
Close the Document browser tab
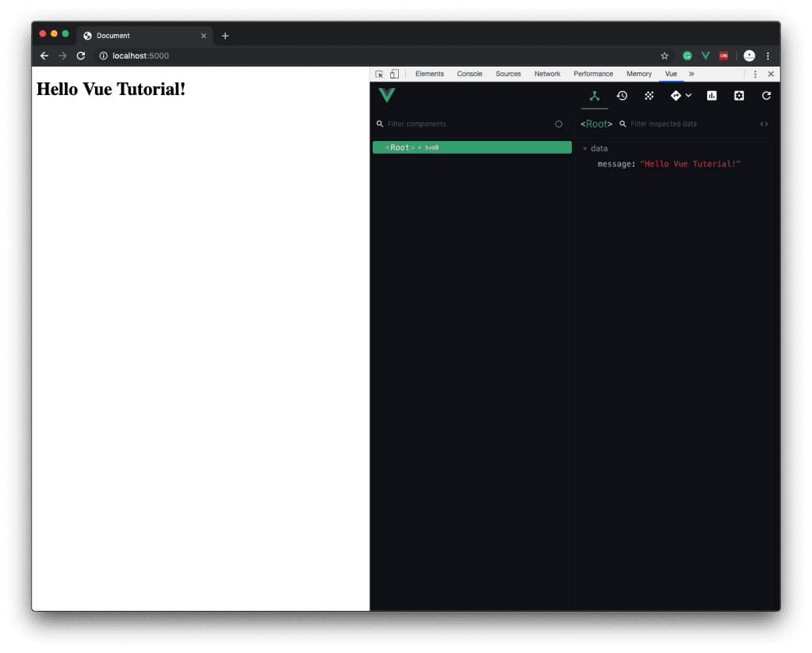pos(204,36)
